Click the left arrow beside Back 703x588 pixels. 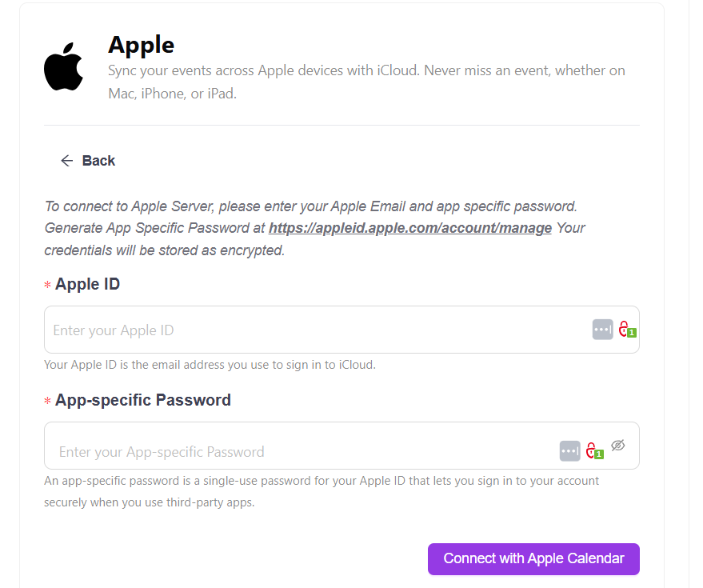(66, 161)
